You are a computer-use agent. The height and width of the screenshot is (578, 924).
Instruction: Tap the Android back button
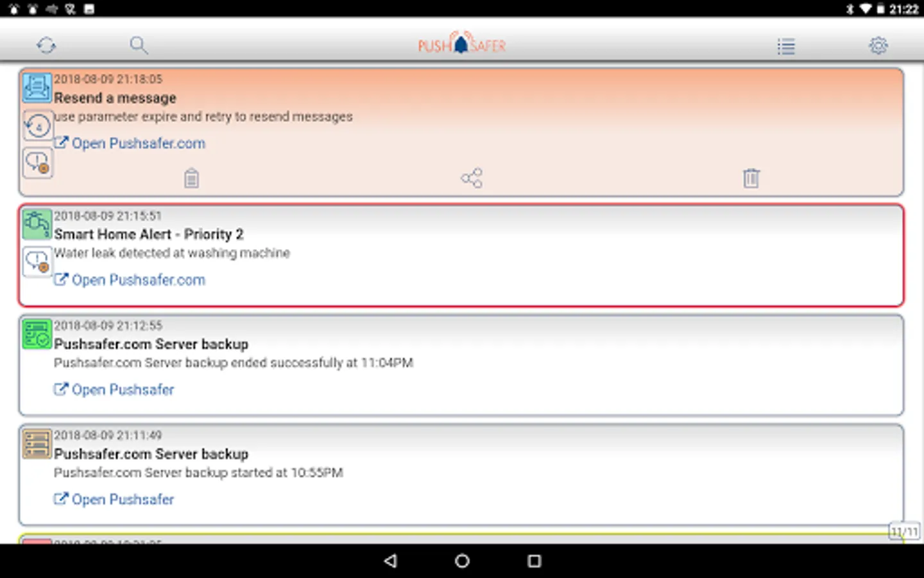[x=390, y=561]
